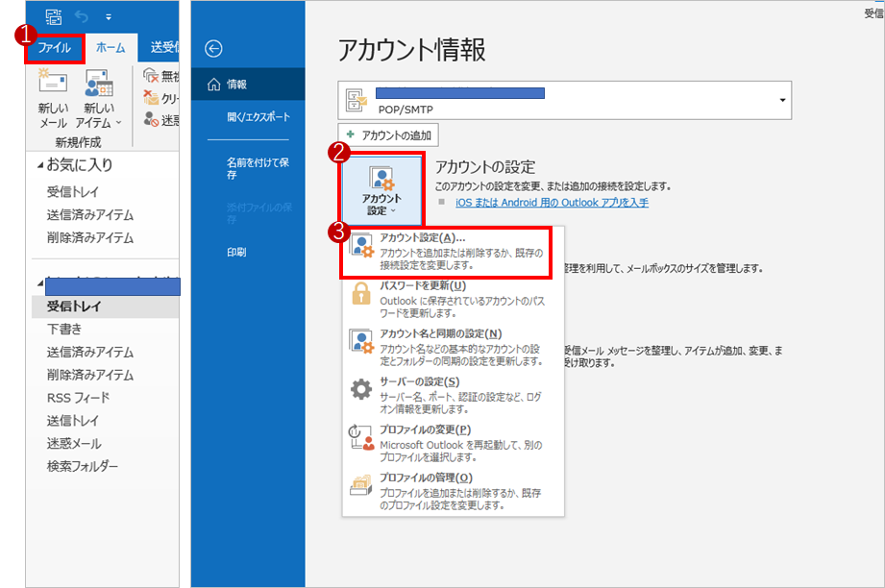Click the gear icon beside サーバーの設定
Viewport: 885px width, 588px height.
click(x=361, y=389)
